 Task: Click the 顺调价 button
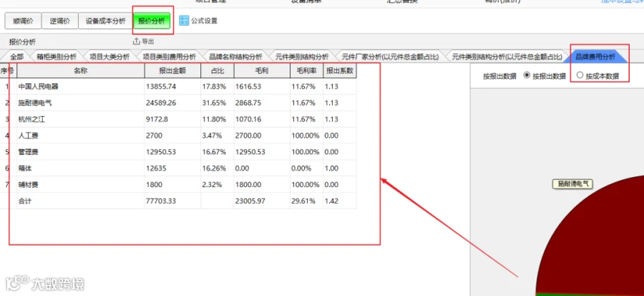point(23,21)
